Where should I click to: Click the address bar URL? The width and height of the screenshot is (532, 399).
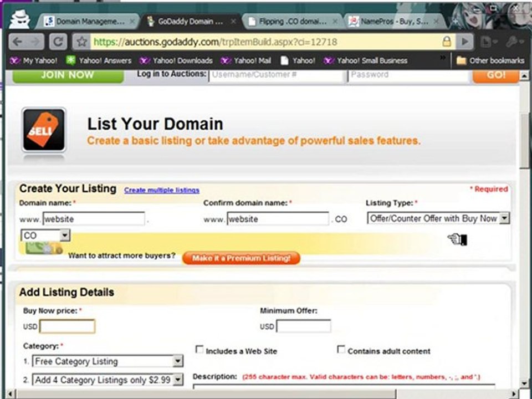coord(215,42)
